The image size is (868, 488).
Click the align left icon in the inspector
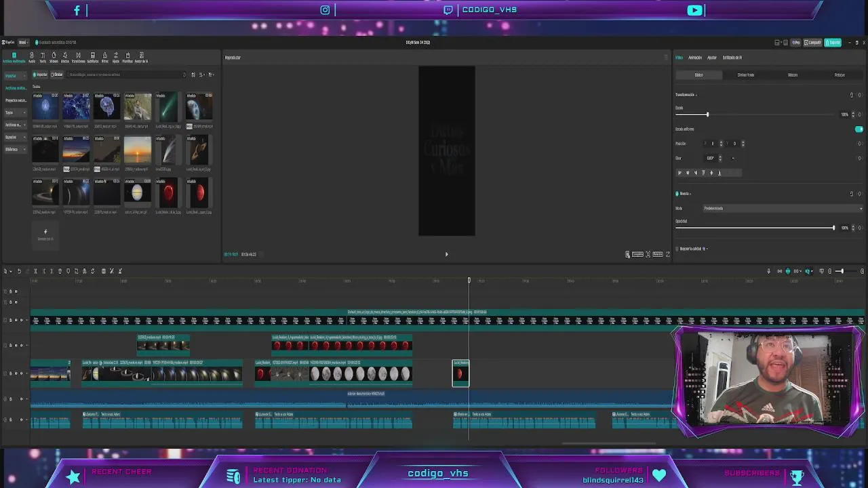[679, 173]
